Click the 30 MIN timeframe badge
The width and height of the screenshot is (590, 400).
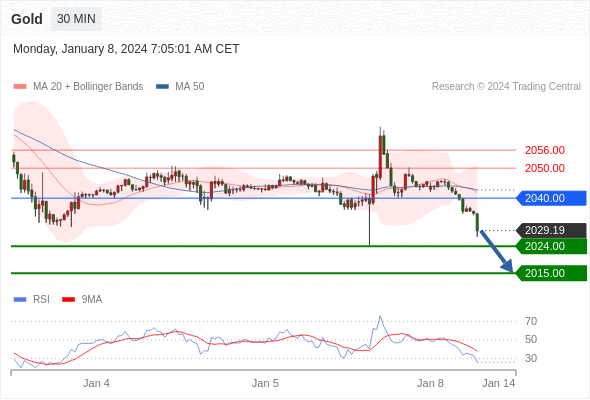(x=76, y=19)
